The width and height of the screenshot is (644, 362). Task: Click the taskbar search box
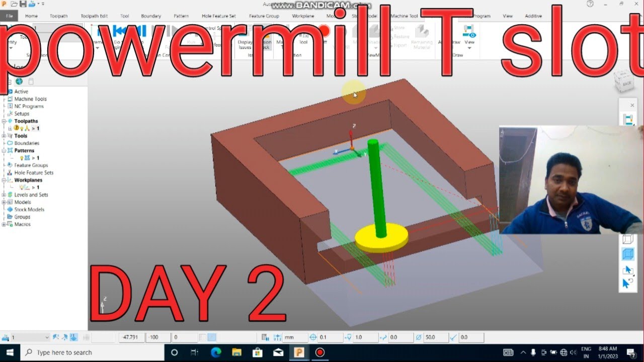(x=91, y=352)
